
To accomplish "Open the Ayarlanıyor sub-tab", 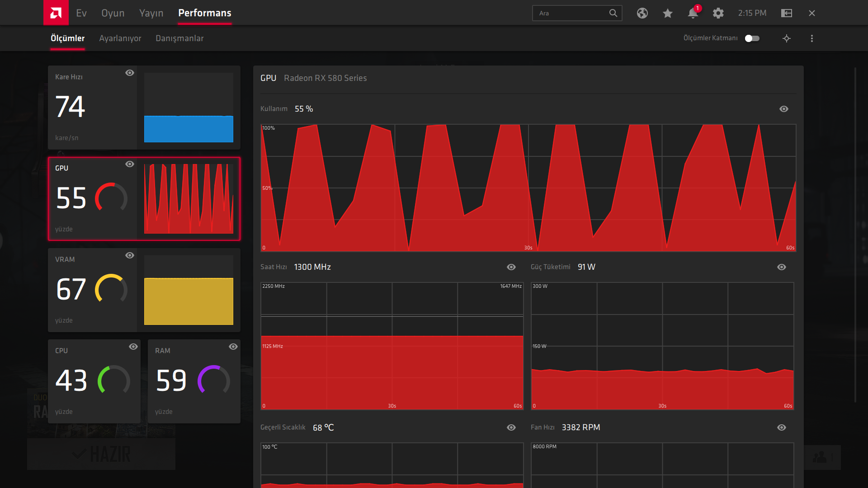I will (120, 38).
